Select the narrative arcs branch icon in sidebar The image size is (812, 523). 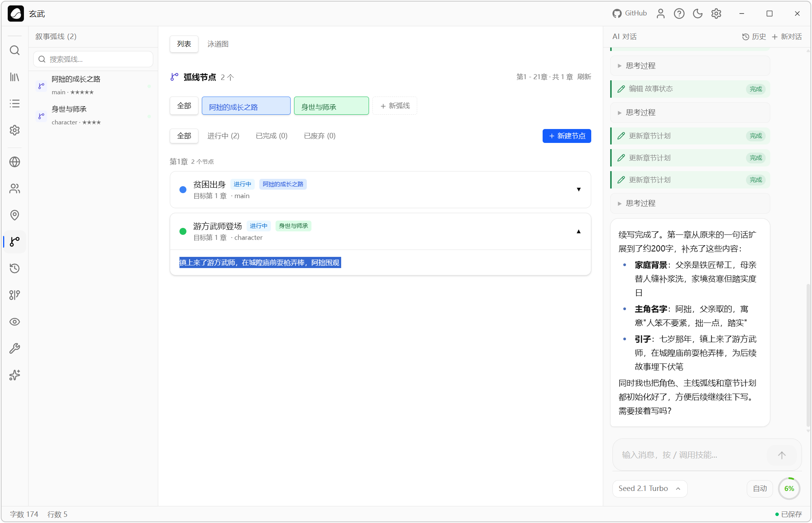click(15, 242)
